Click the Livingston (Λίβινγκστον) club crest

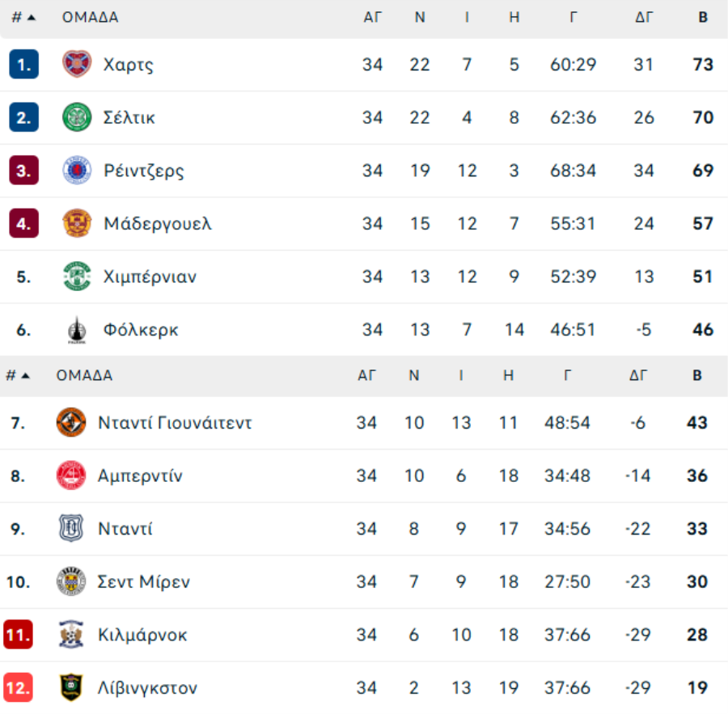click(71, 688)
